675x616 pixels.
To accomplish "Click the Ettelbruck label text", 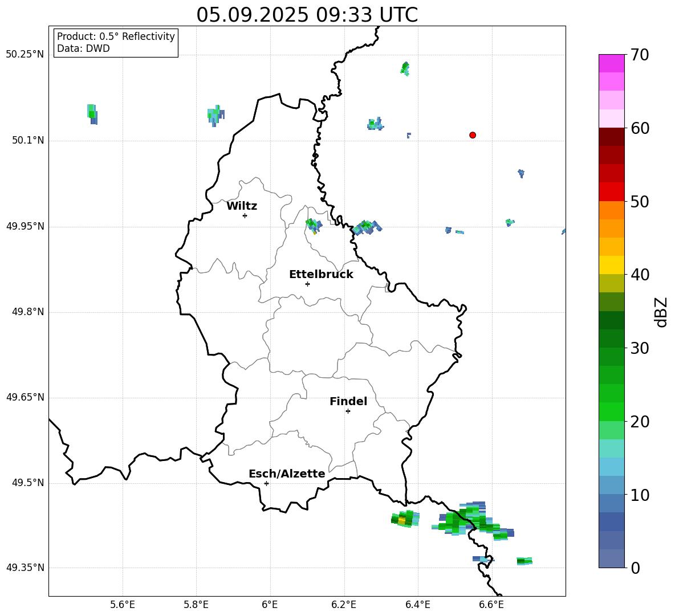I will [321, 275].
